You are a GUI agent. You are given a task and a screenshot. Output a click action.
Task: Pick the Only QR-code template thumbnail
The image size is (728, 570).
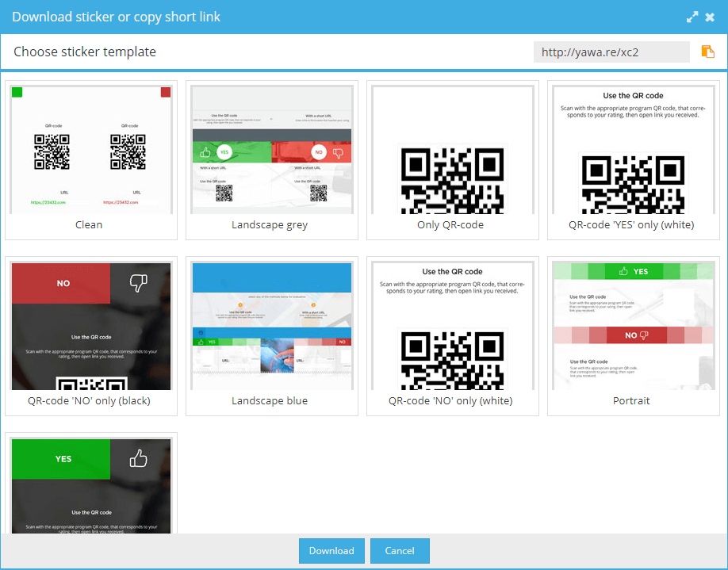tap(453, 150)
